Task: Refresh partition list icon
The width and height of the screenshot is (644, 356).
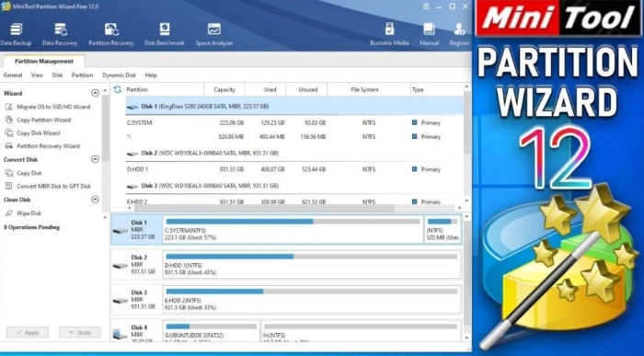Action: [x=118, y=89]
